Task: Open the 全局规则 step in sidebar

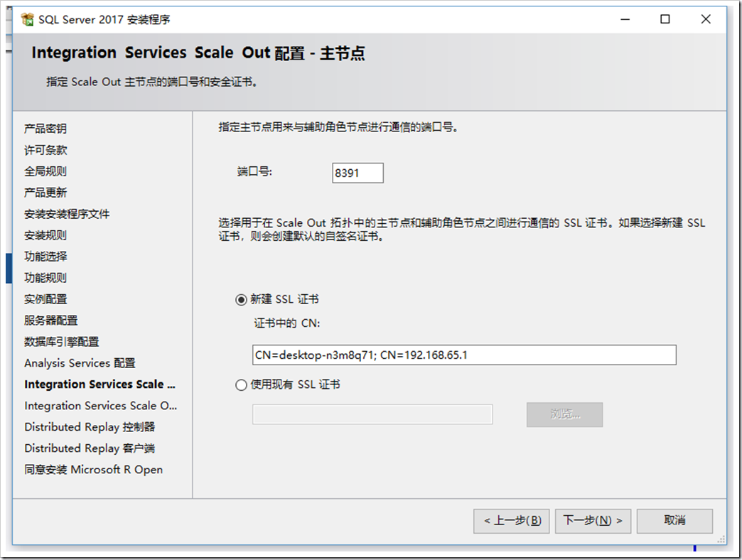Action: [x=45, y=171]
